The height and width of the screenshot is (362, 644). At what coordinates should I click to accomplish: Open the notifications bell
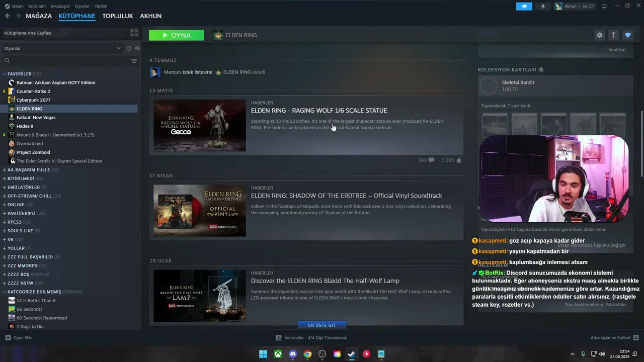[543, 7]
